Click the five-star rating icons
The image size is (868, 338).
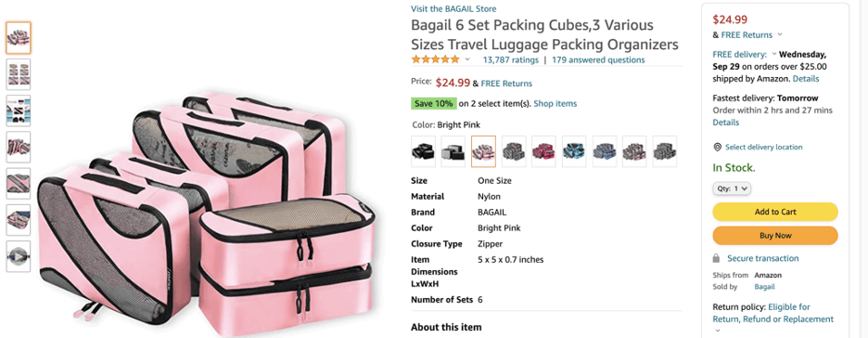(435, 59)
